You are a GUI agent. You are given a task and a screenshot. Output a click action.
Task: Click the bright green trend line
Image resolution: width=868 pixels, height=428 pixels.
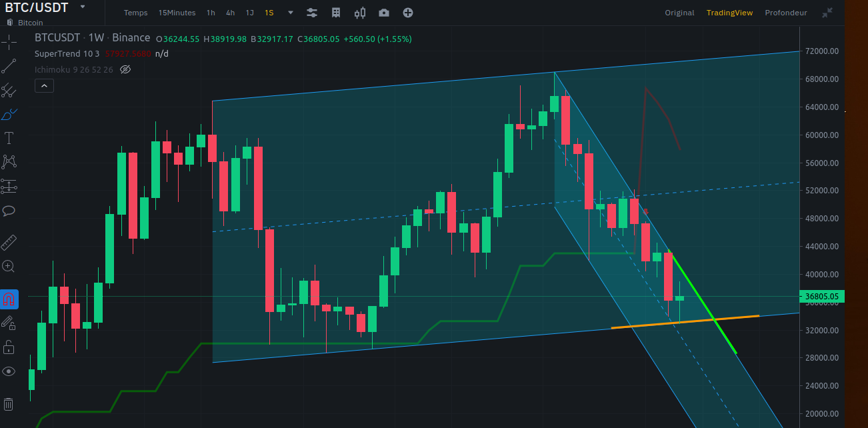point(703,302)
